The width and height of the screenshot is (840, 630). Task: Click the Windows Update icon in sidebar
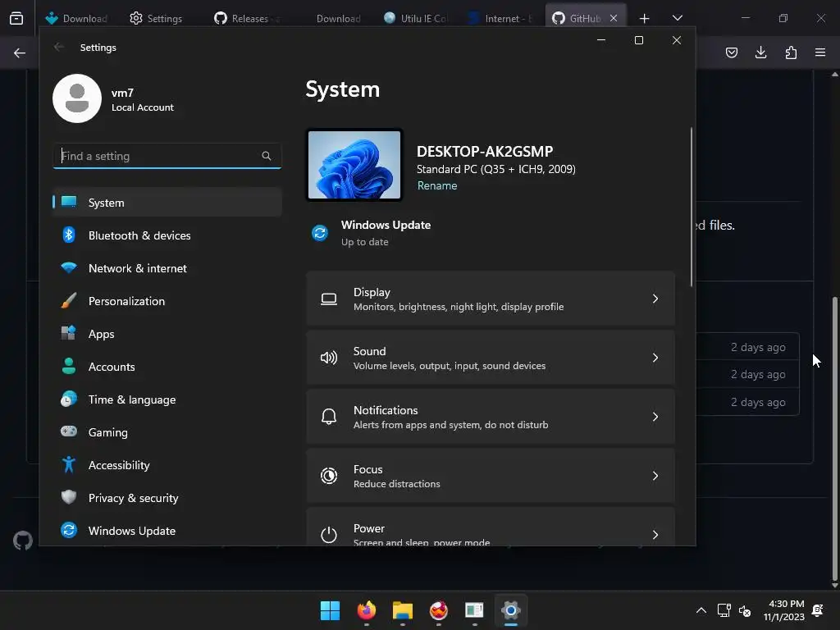pos(69,531)
